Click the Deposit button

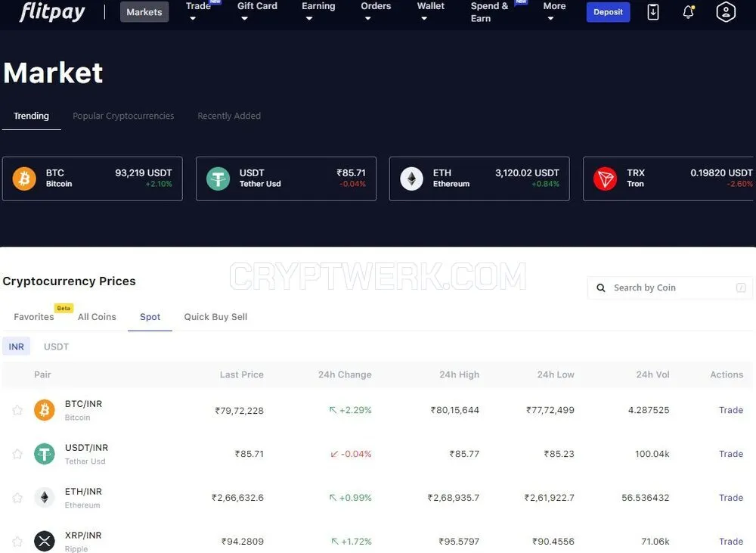pos(608,12)
